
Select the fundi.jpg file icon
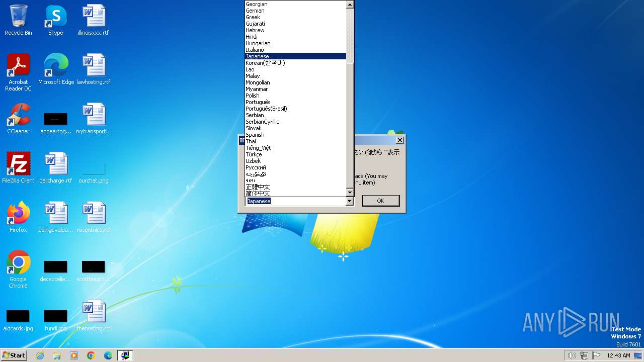pyautogui.click(x=56, y=320)
